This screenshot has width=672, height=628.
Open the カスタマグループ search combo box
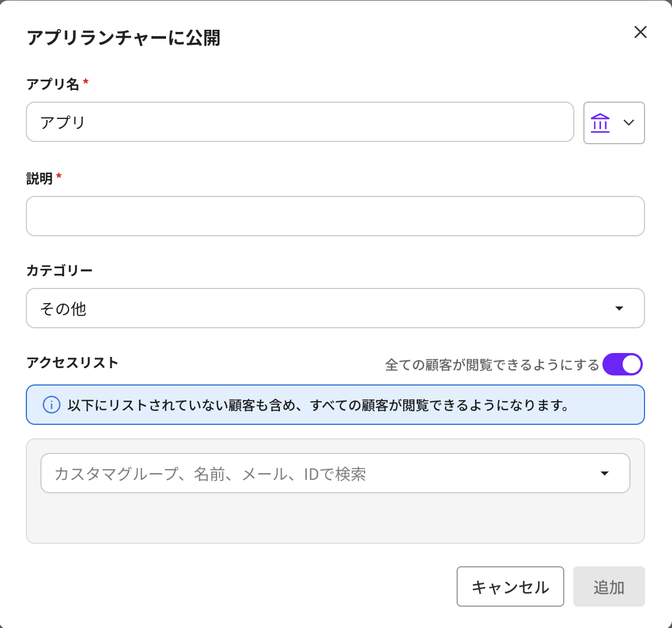(320, 473)
